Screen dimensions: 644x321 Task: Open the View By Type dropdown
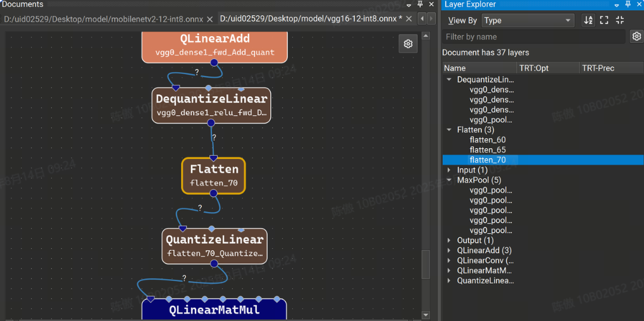(x=528, y=20)
